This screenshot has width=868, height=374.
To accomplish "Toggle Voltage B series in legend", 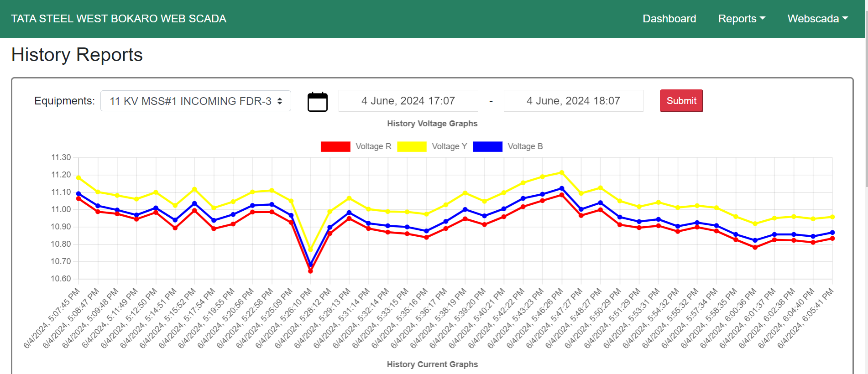I will point(525,146).
